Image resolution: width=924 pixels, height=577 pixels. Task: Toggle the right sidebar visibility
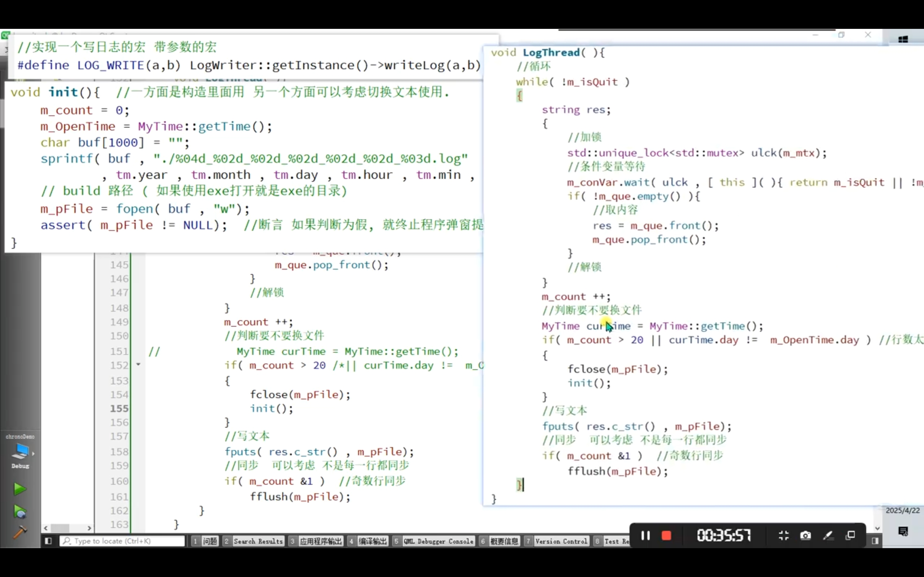[875, 541]
